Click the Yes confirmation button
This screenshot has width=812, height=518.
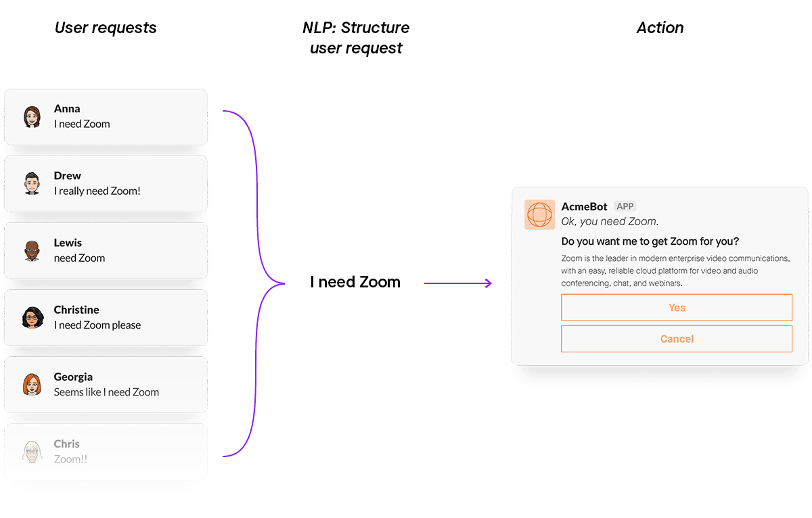pyautogui.click(x=677, y=307)
